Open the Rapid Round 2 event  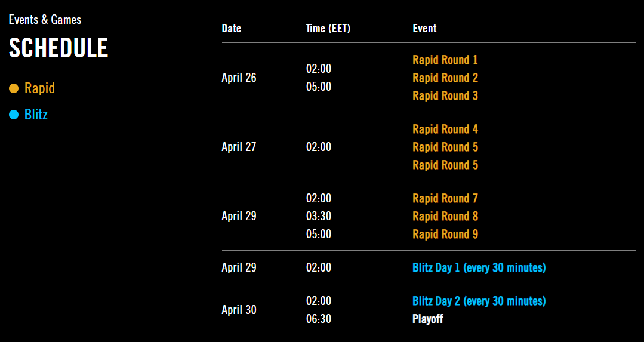[445, 78]
